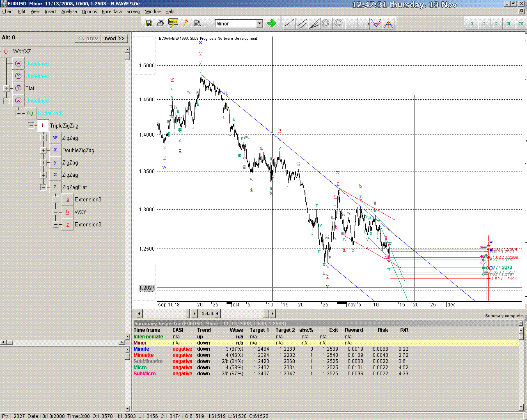Expand the c Extension3 node
The image size is (527, 420).
[56, 224]
